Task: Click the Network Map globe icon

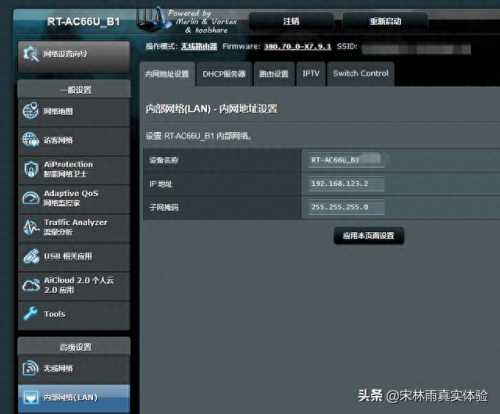Action: (x=31, y=111)
